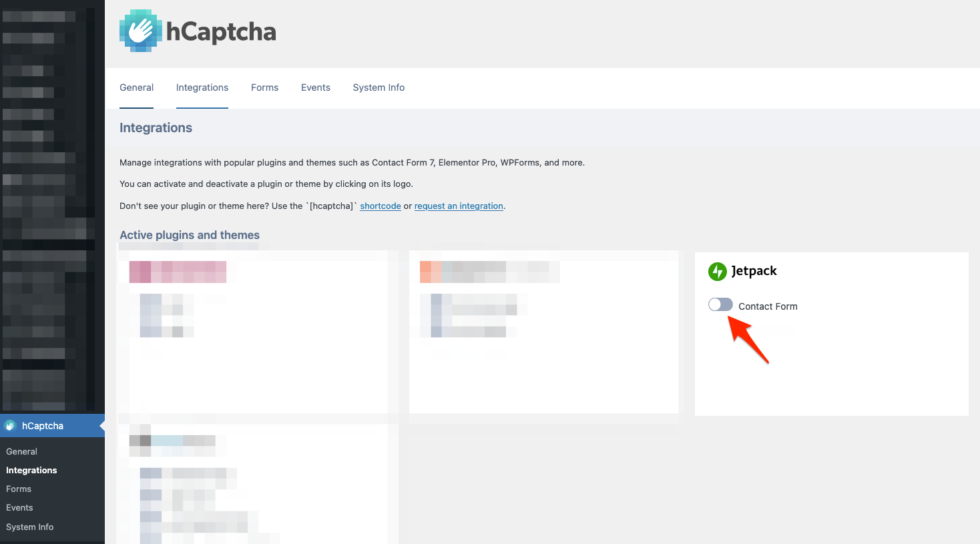The image size is (980, 544).
Task: Click the Integrations page heading
Action: (156, 127)
